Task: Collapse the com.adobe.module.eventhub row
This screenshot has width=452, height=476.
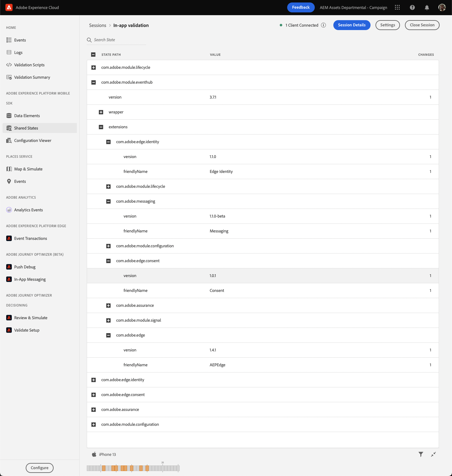Action: click(x=94, y=82)
